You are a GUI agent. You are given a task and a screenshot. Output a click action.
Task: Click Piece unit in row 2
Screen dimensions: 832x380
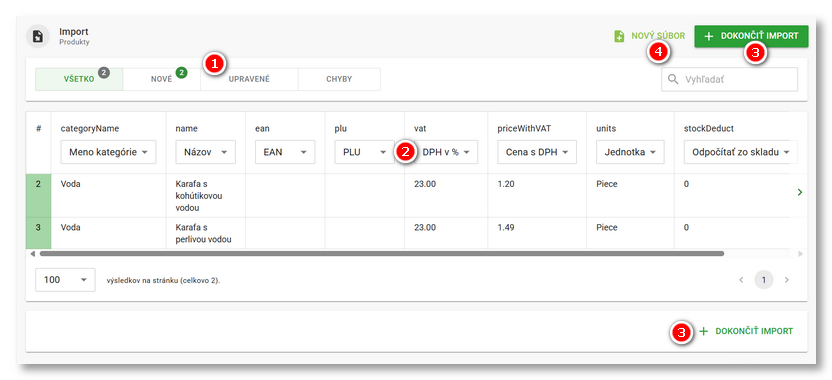[x=606, y=184]
